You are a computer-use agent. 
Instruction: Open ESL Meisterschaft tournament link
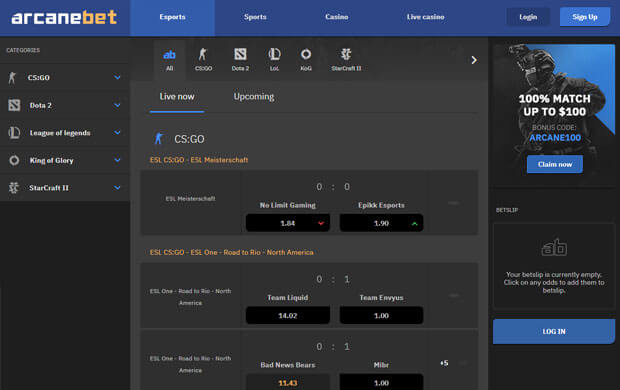(x=199, y=160)
